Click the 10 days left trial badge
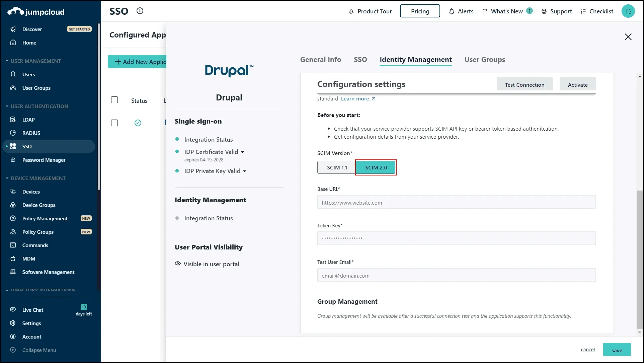Screen dimensions: 644x363 tap(84, 310)
